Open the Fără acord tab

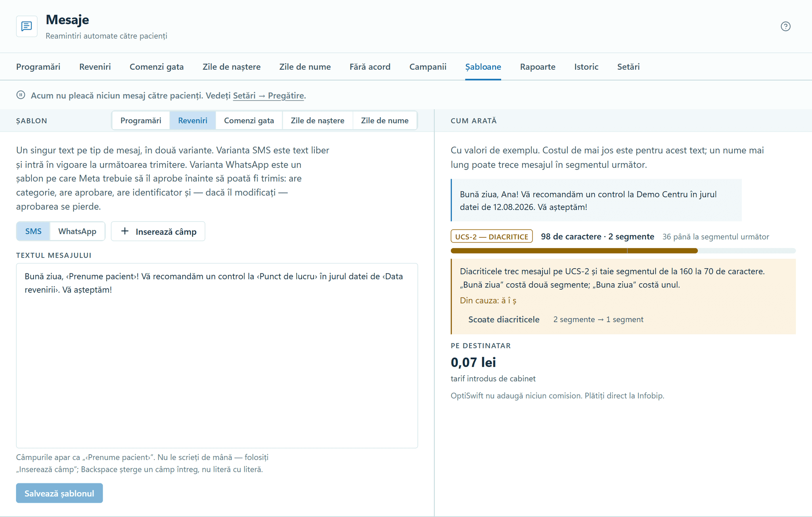coord(370,67)
